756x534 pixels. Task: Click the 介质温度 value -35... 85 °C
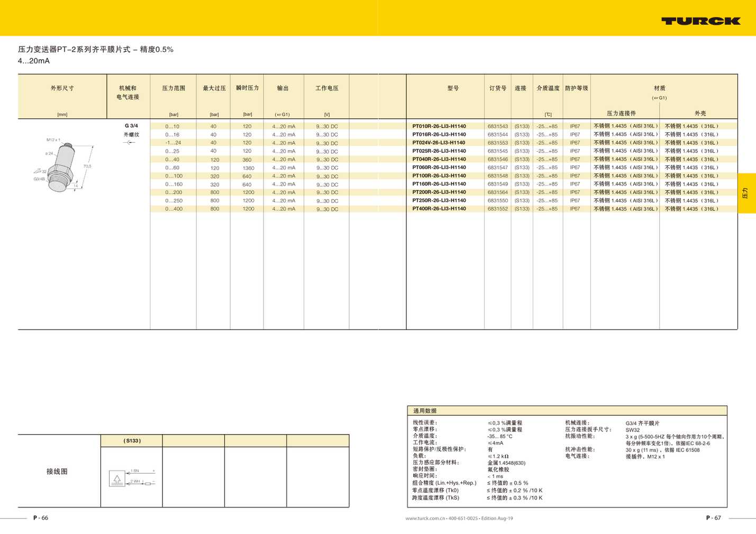[x=500, y=437]
